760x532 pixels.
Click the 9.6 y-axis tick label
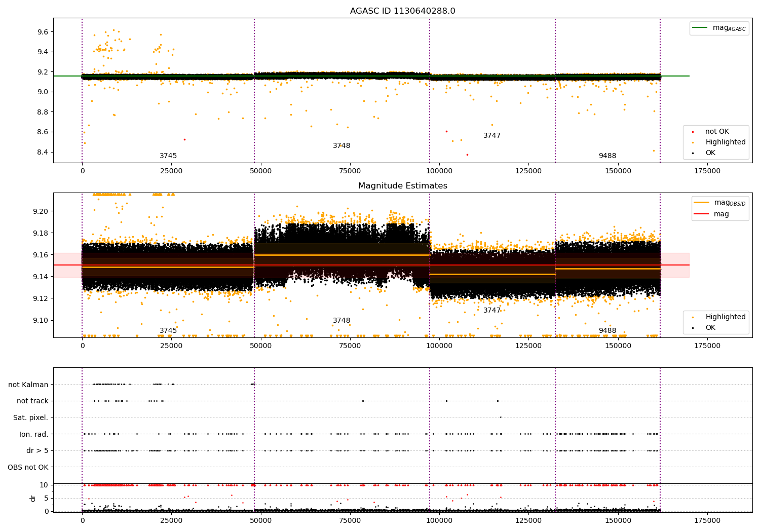click(x=43, y=32)
